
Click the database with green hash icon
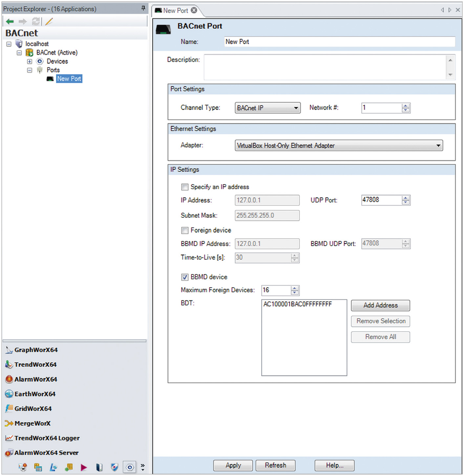point(69,467)
